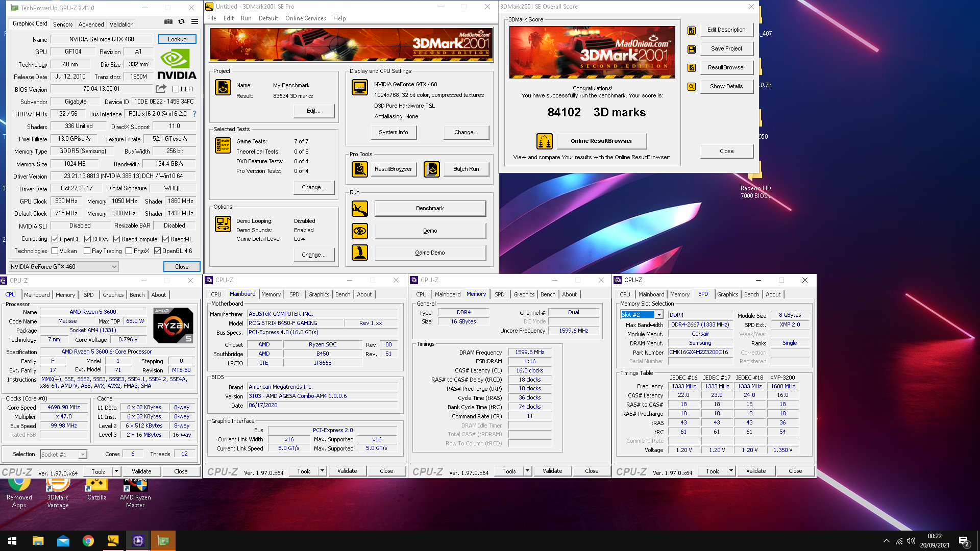
Task: Click the Batch Run icon in Pro Tools
Action: (x=432, y=169)
